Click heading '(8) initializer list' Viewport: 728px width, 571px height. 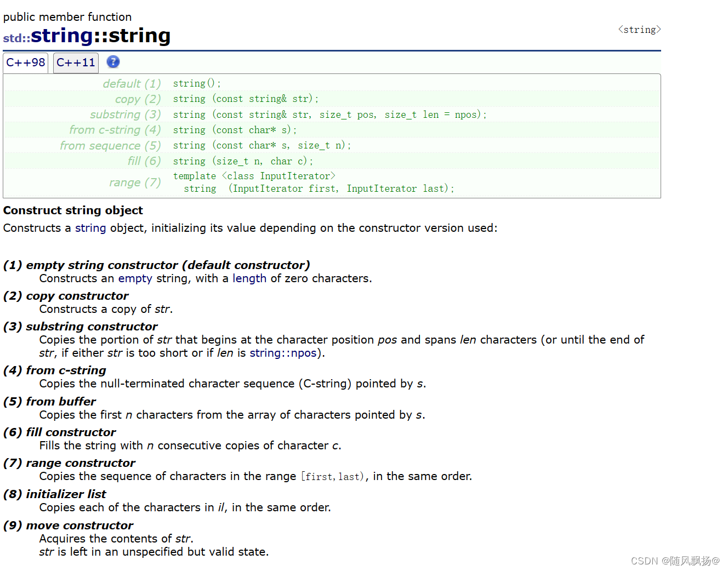point(55,494)
